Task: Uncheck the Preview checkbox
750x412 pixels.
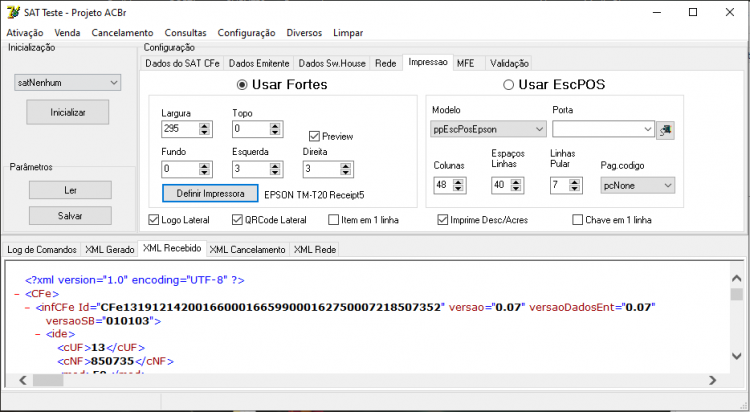Action: pyautogui.click(x=314, y=136)
